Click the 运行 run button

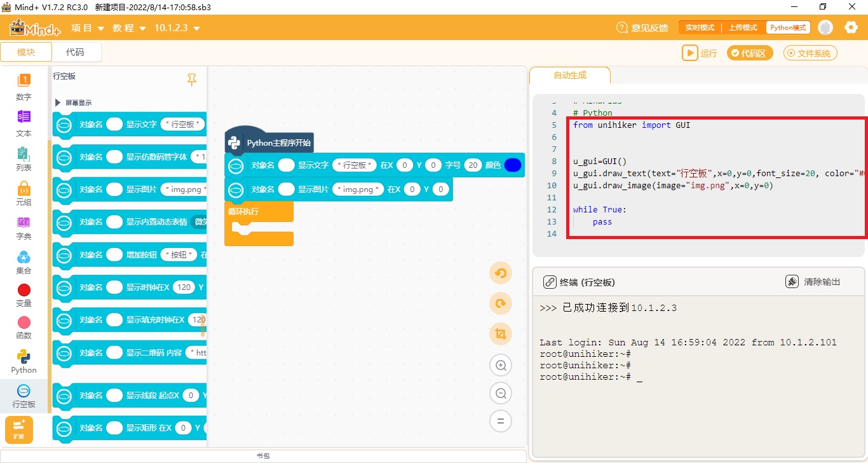tap(700, 53)
